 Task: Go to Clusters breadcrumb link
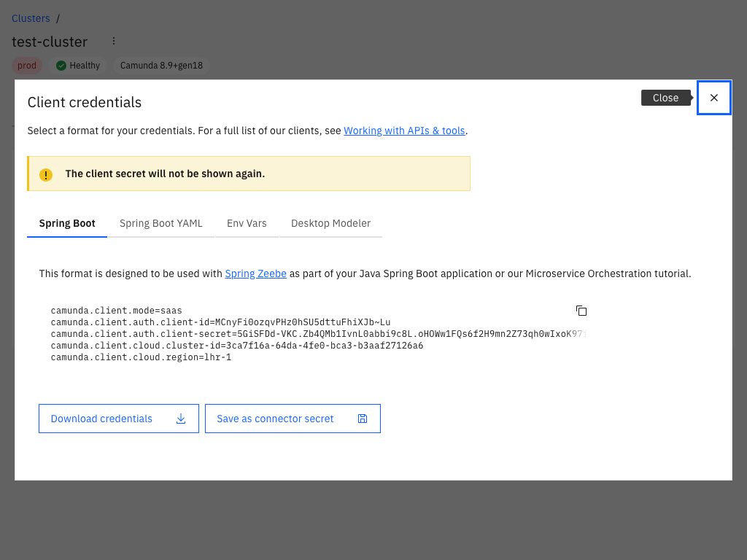tap(31, 18)
